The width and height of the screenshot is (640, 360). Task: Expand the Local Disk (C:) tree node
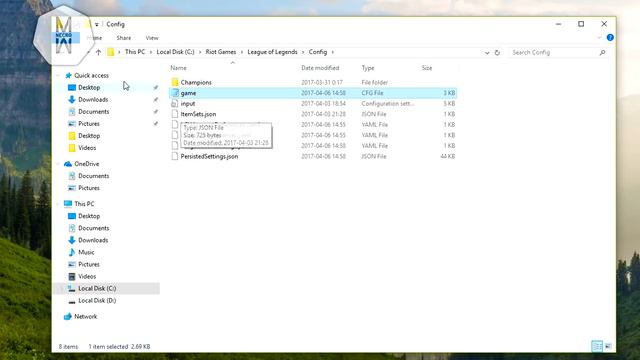tap(61, 288)
